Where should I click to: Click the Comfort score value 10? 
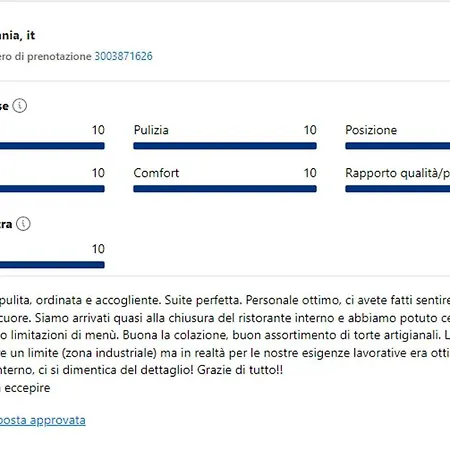coord(310,173)
